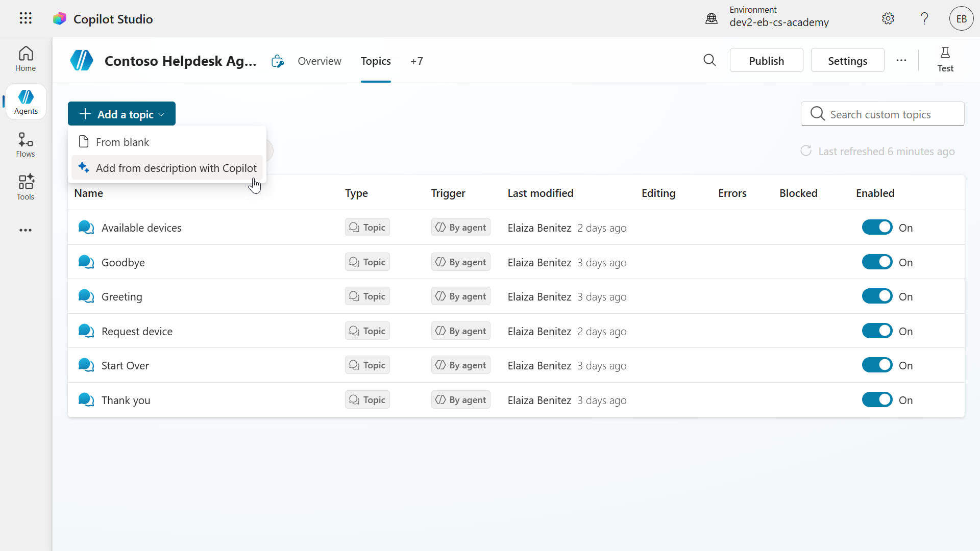Open settings gear in top bar

[x=888, y=18]
